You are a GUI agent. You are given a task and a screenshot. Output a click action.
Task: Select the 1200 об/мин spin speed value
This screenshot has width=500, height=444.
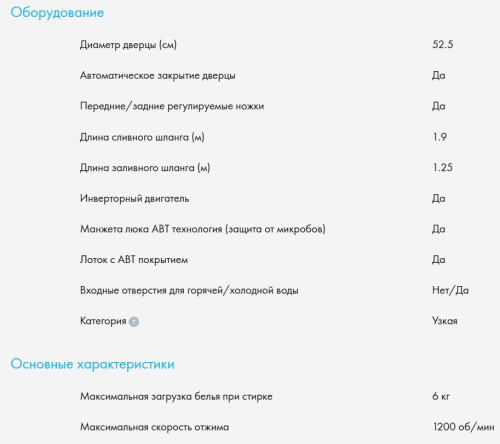[464, 427]
